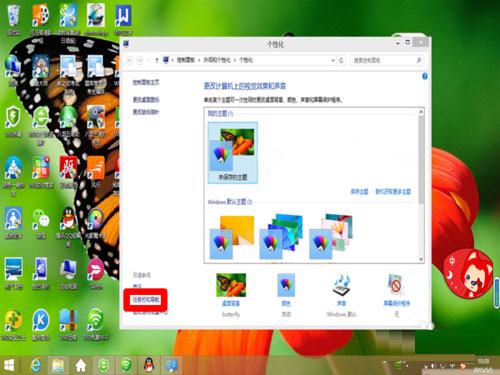Click the themes list scrollbar up arrow
Viewport: 500px width, 375px height.
pos(421,111)
